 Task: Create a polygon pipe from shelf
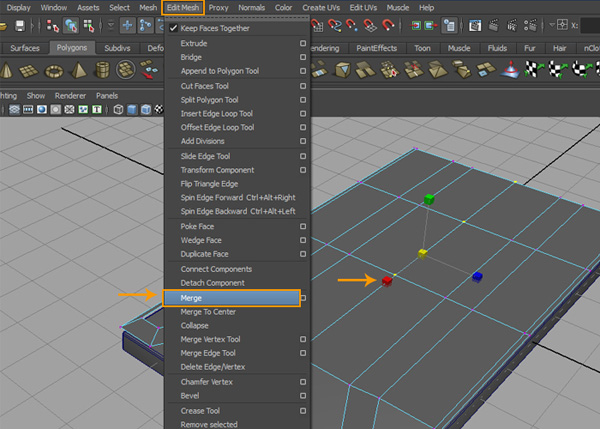pyautogui.click(x=102, y=70)
